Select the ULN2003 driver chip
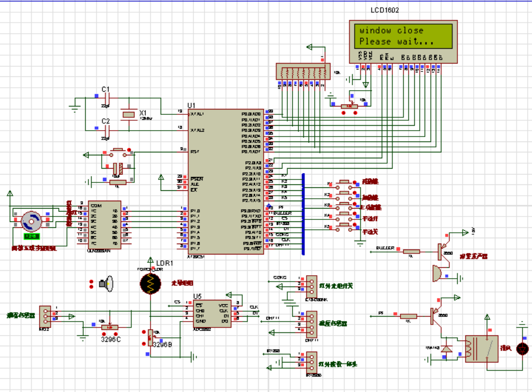This screenshot has height=392, width=532. (x=105, y=224)
